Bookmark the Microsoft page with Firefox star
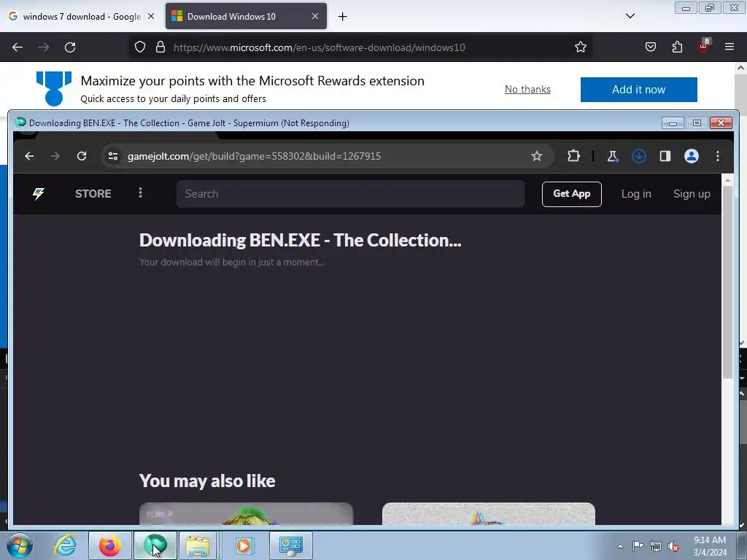 click(580, 47)
